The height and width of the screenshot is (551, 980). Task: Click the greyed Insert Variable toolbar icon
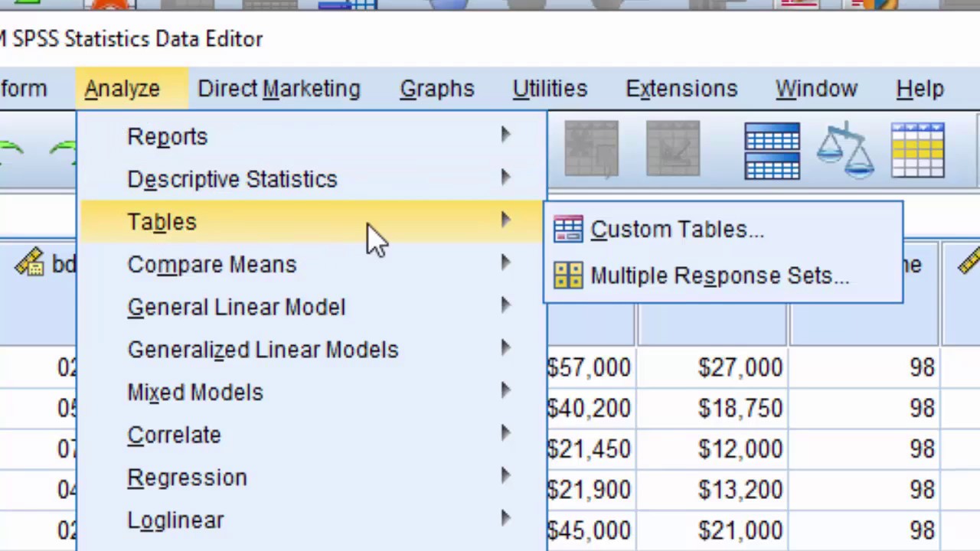[672, 150]
